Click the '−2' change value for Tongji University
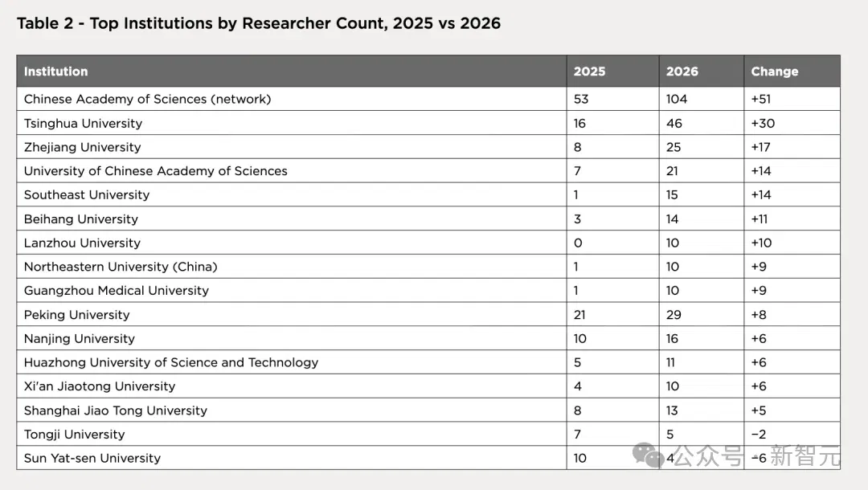The image size is (868, 490). coord(759,434)
